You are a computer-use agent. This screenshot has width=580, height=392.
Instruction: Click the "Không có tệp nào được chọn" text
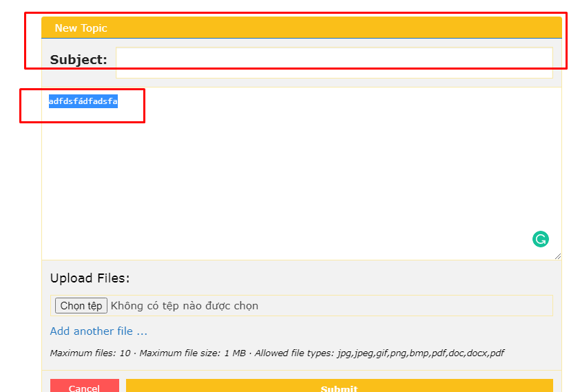[184, 306]
